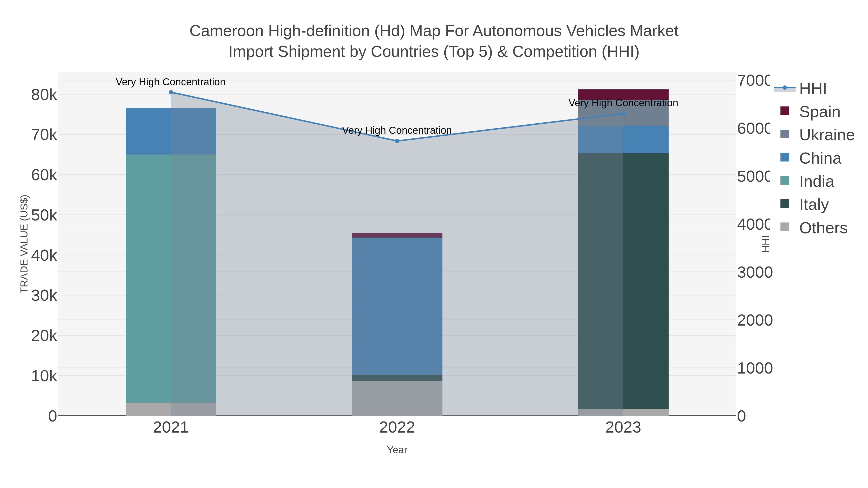Click the India segment of 2021 bar
Image resolution: width=868 pixels, height=488 pixels.
[x=171, y=279]
